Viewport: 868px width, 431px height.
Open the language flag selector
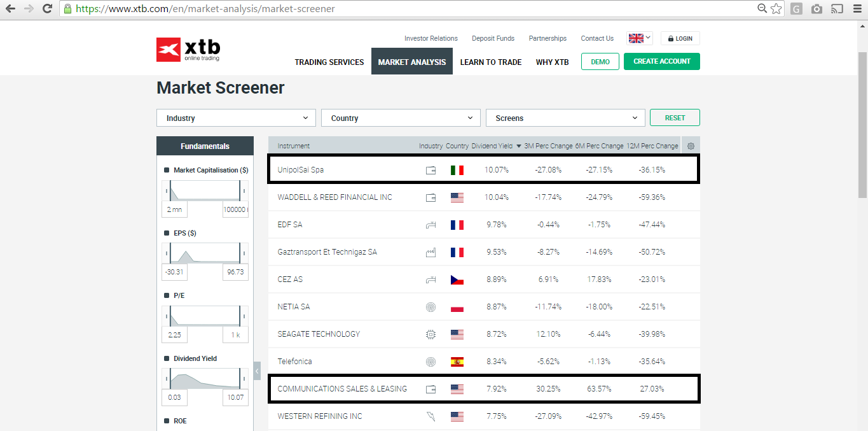click(x=639, y=38)
